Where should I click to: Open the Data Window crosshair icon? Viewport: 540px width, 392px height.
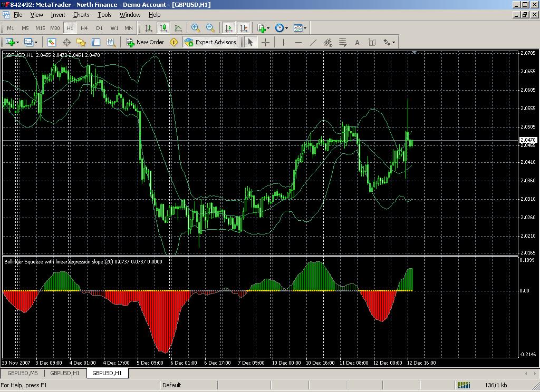coord(66,42)
